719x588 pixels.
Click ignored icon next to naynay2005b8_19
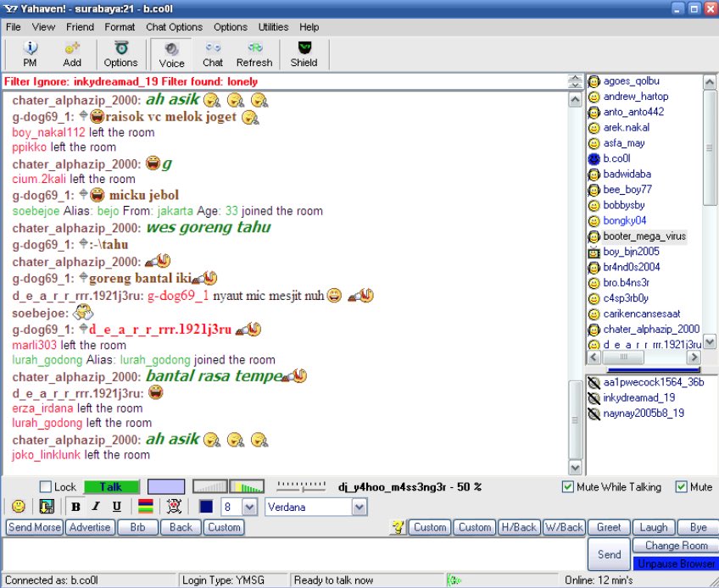pyautogui.click(x=594, y=413)
